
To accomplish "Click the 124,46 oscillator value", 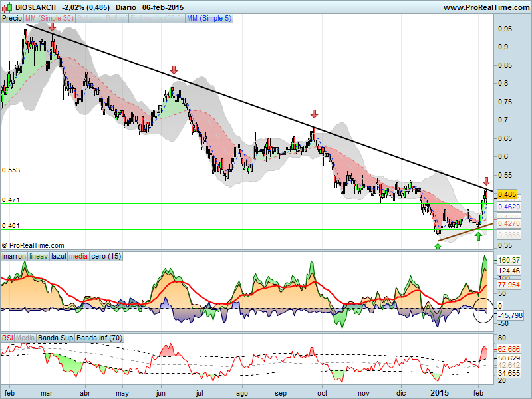I will [509, 271].
